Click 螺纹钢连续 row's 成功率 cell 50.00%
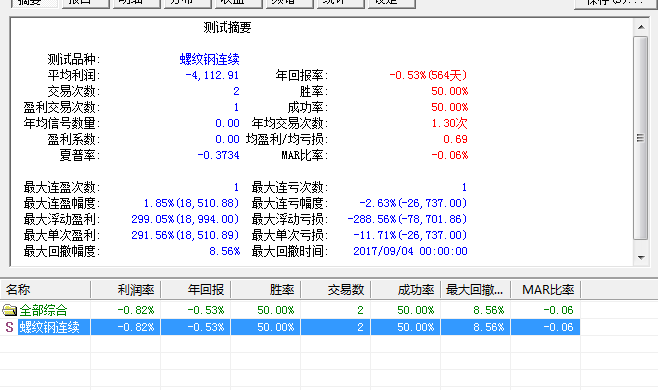This screenshot has width=658, height=390. pos(405,327)
